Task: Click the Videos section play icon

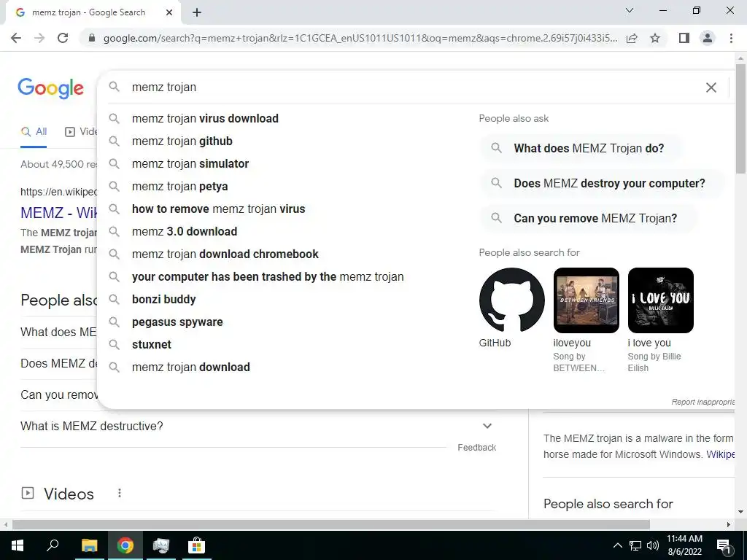Action: tap(28, 494)
